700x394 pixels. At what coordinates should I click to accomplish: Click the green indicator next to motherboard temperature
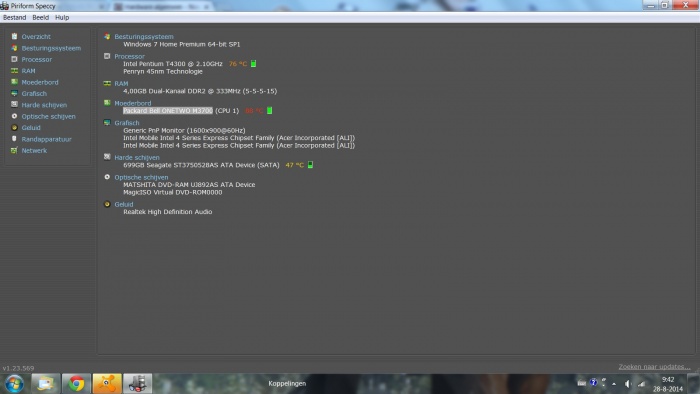pyautogui.click(x=270, y=110)
